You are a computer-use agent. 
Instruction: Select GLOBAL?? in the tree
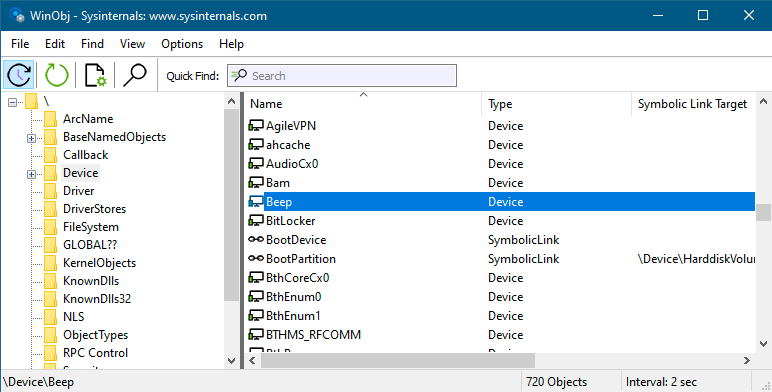(x=90, y=245)
